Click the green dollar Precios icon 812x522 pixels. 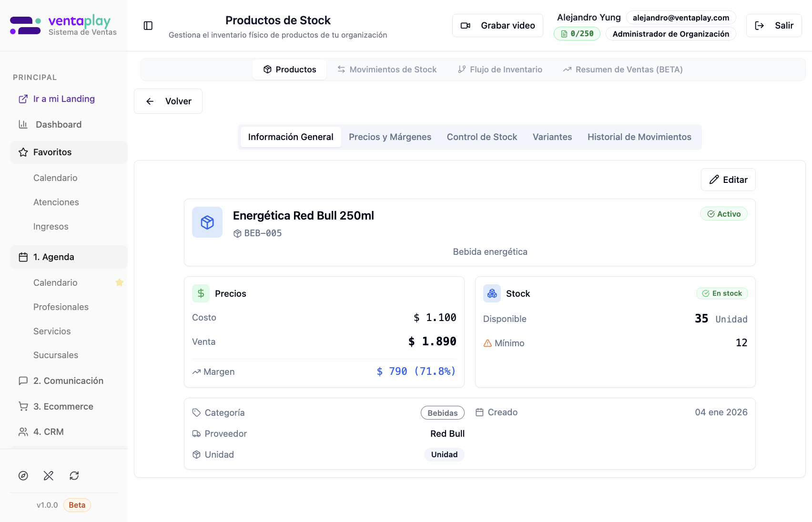(x=201, y=293)
